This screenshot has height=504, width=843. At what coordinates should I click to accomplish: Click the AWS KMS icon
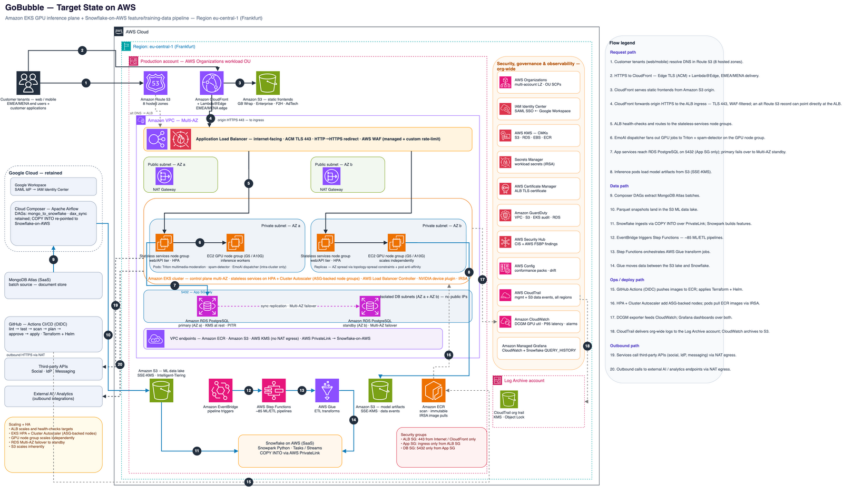pos(505,136)
